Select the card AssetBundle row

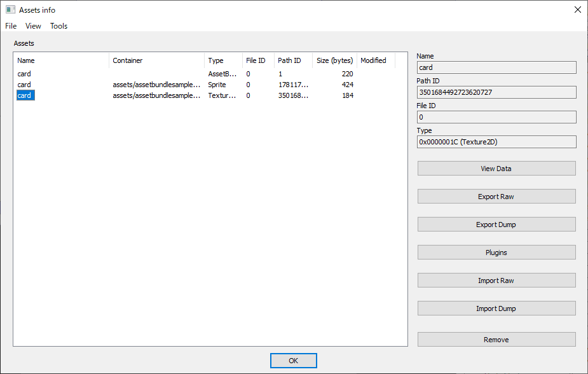[x=24, y=74]
